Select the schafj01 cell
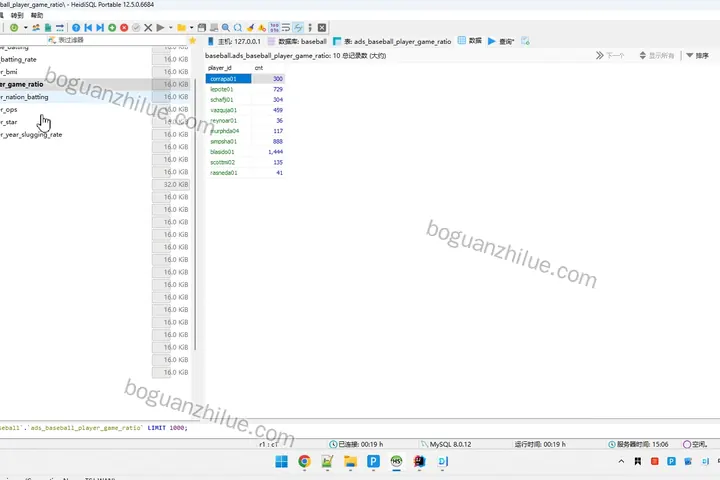Screen dimensions: 720x480 point(228,100)
